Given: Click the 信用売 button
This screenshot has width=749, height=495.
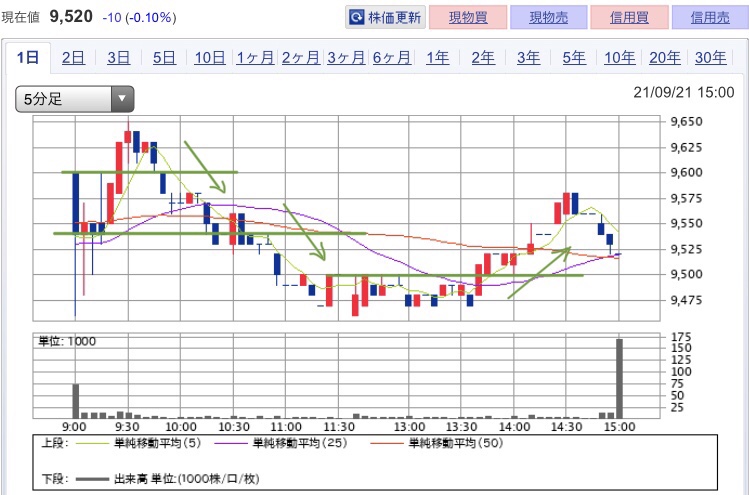Looking at the screenshot, I should (710, 18).
